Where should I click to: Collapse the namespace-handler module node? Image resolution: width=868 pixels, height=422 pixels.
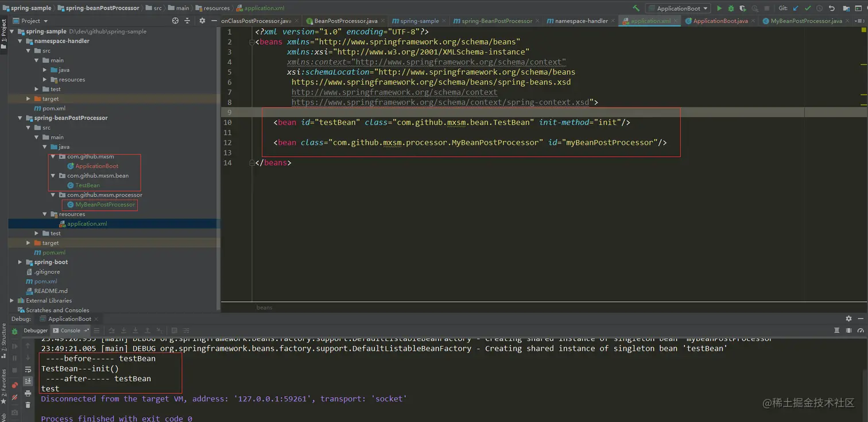[21, 41]
